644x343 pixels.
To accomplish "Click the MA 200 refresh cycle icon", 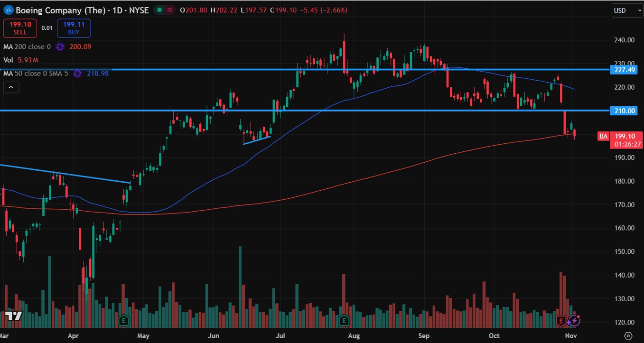I will point(60,46).
